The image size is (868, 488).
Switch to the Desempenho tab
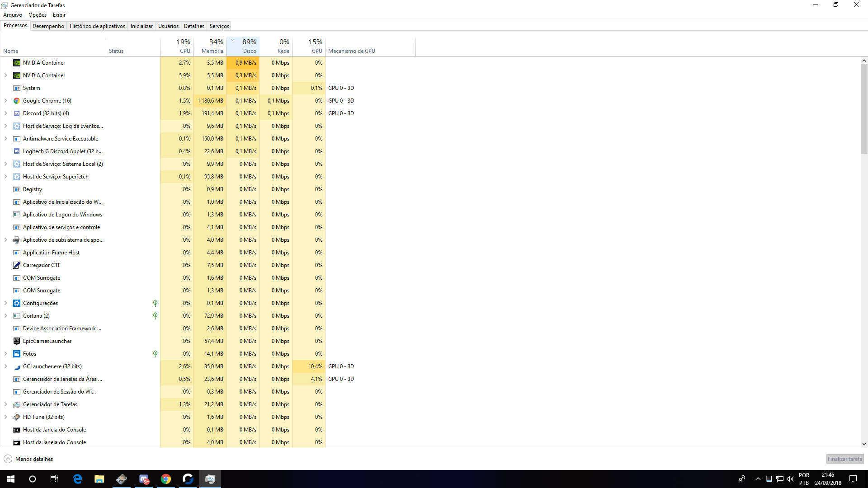[x=48, y=26]
